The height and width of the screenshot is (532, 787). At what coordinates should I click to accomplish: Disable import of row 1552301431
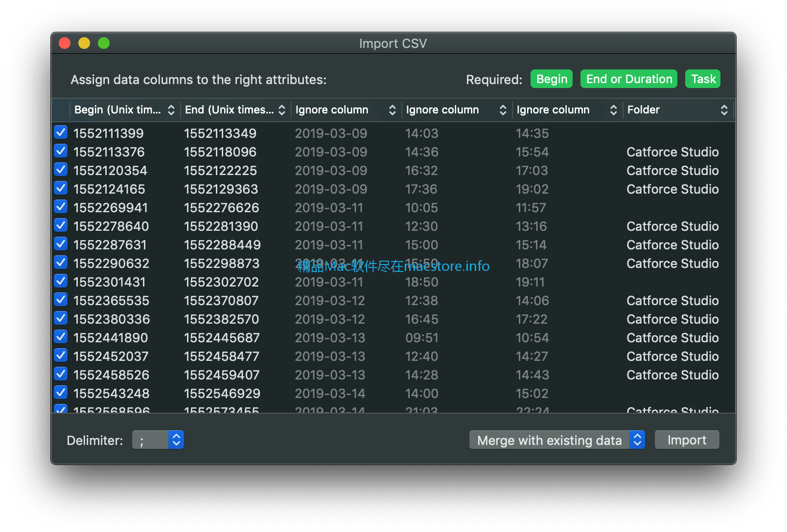click(x=61, y=281)
